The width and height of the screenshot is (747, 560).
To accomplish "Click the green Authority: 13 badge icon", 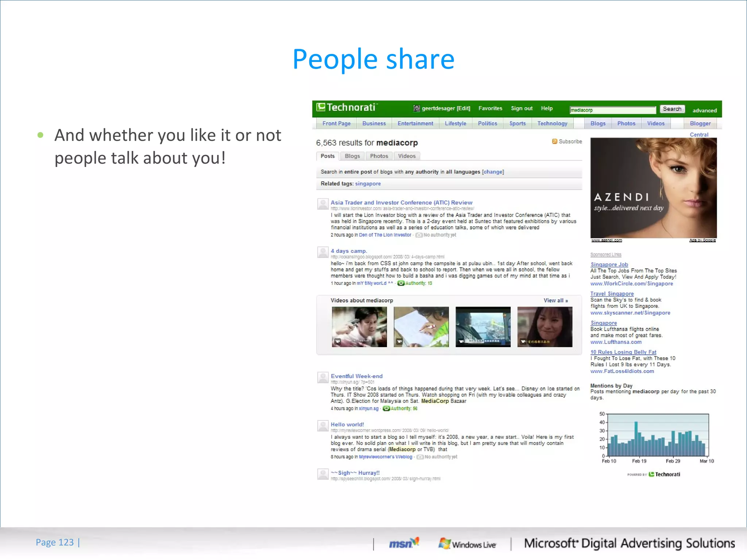I will point(401,283).
